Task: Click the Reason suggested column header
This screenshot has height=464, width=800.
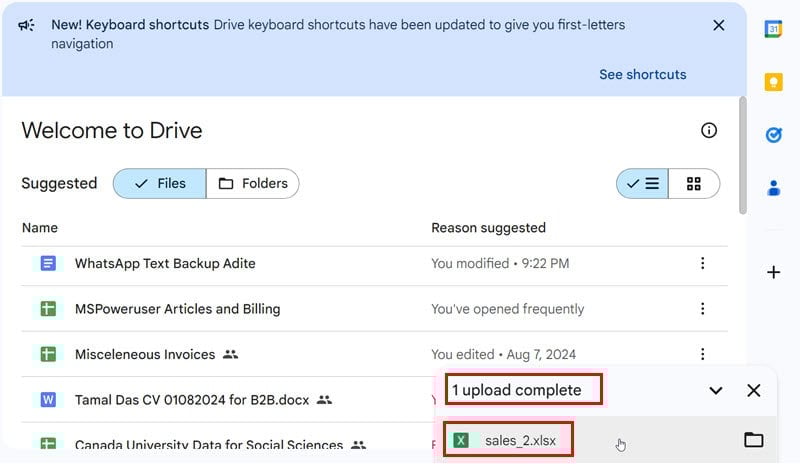Action: coord(488,228)
